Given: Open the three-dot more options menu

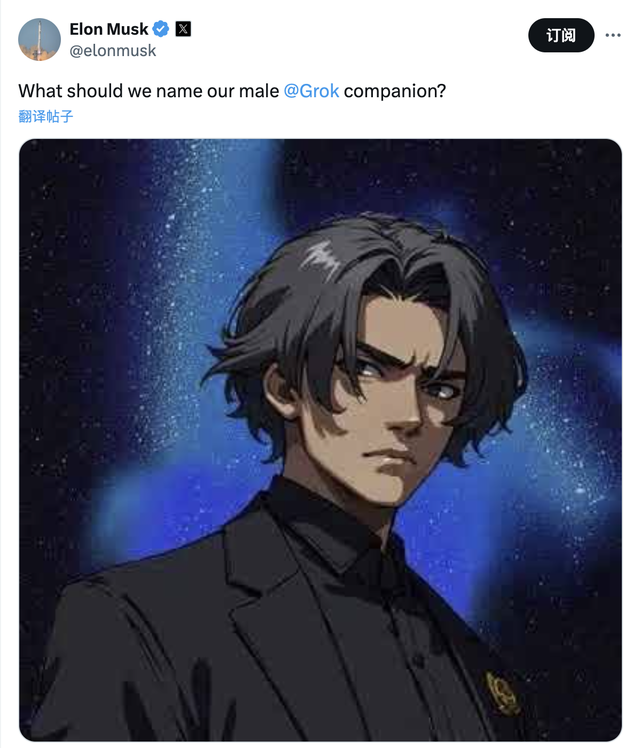Looking at the screenshot, I should click(613, 35).
